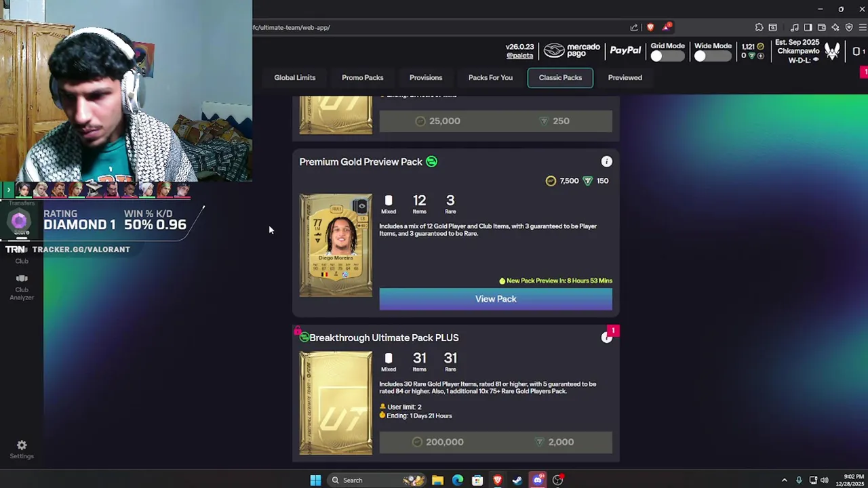Buy Breakthrough pack for 200,000 coins
Image resolution: width=868 pixels, height=488 pixels.
tap(437, 442)
